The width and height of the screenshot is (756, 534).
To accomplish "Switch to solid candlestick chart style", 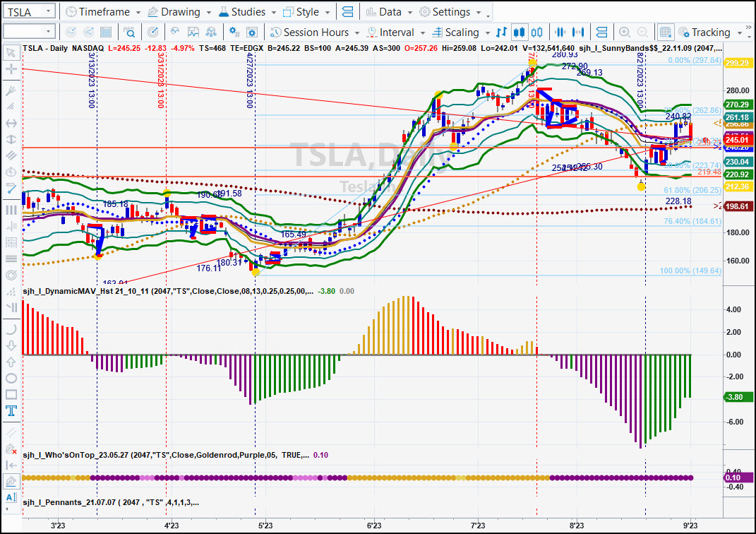I will (x=519, y=32).
